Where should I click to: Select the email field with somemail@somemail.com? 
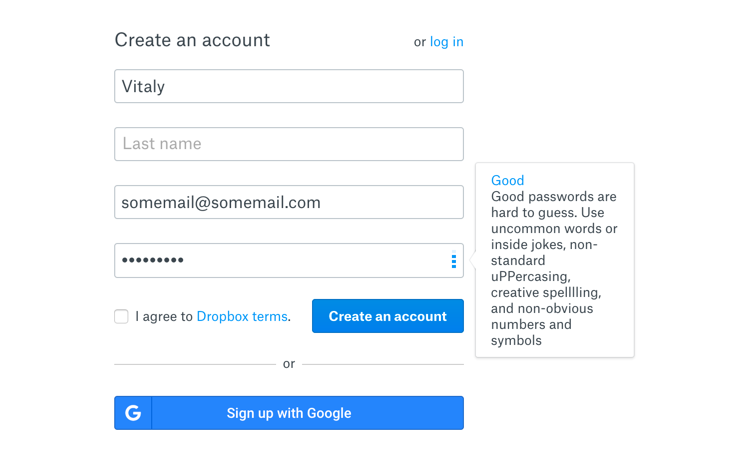[x=289, y=202]
